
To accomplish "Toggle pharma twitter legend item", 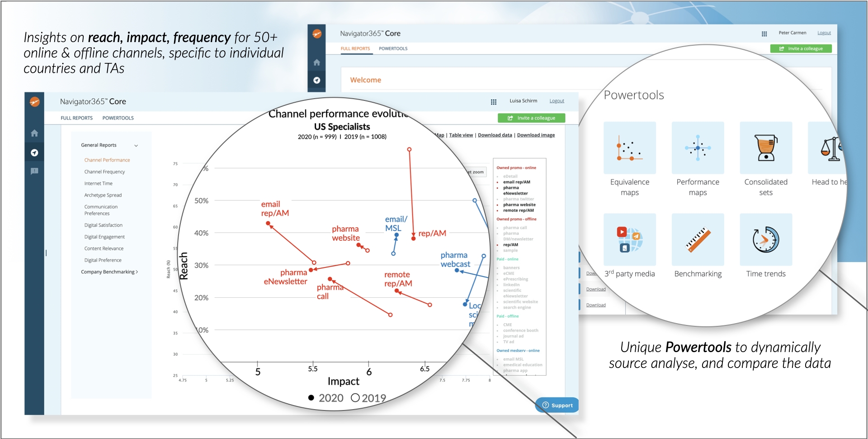I will (x=518, y=199).
